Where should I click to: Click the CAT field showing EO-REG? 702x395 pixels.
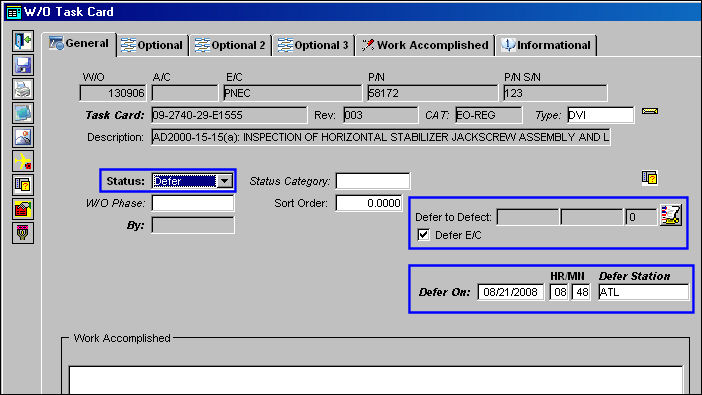[488, 115]
